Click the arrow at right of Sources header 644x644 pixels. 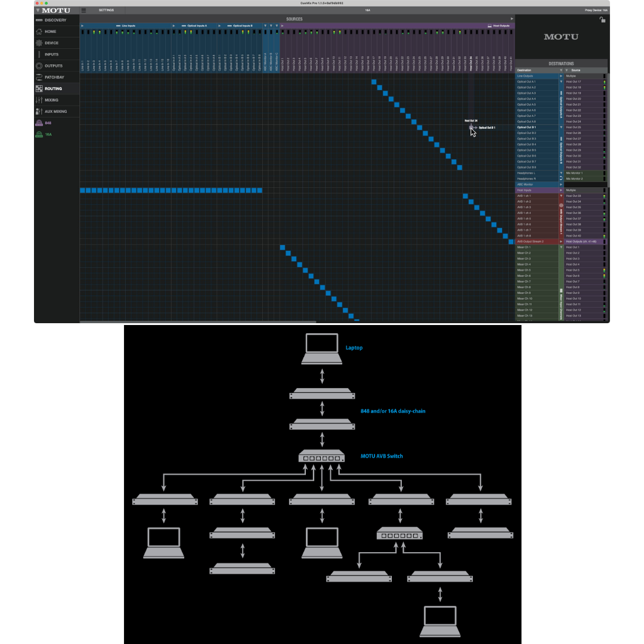(x=512, y=19)
